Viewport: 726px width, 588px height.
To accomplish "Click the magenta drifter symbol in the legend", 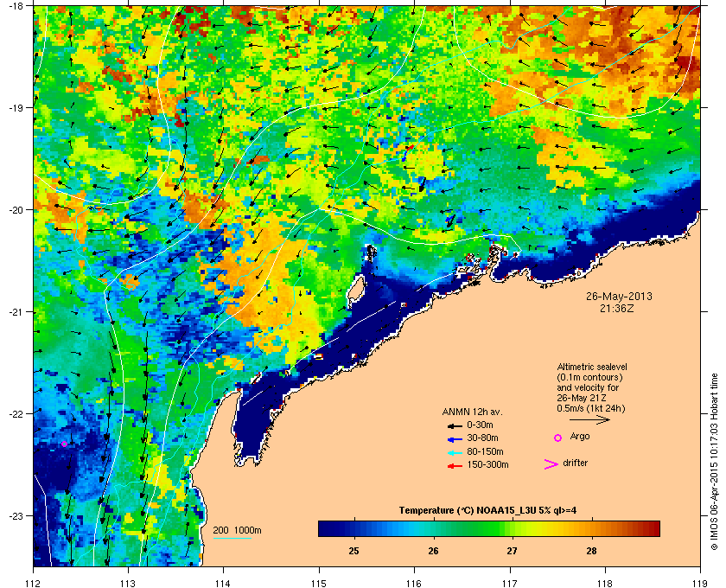I will [551, 464].
